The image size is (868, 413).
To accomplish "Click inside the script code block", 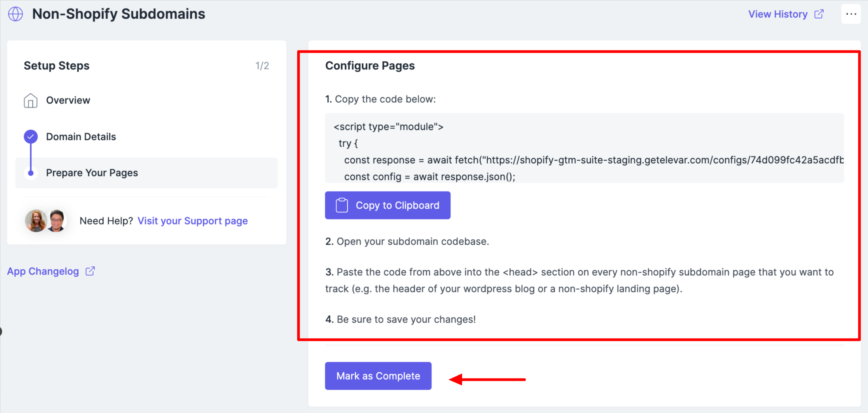I will pos(584,148).
